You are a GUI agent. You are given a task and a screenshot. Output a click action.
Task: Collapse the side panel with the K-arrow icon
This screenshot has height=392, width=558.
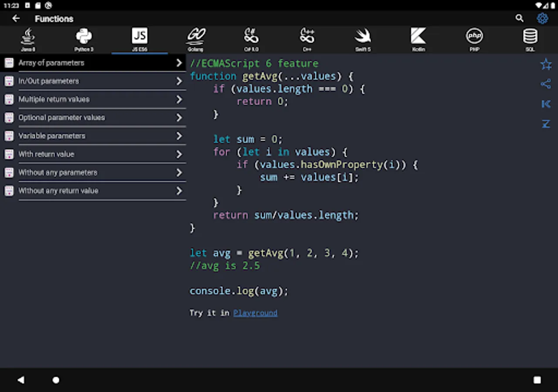(x=546, y=104)
